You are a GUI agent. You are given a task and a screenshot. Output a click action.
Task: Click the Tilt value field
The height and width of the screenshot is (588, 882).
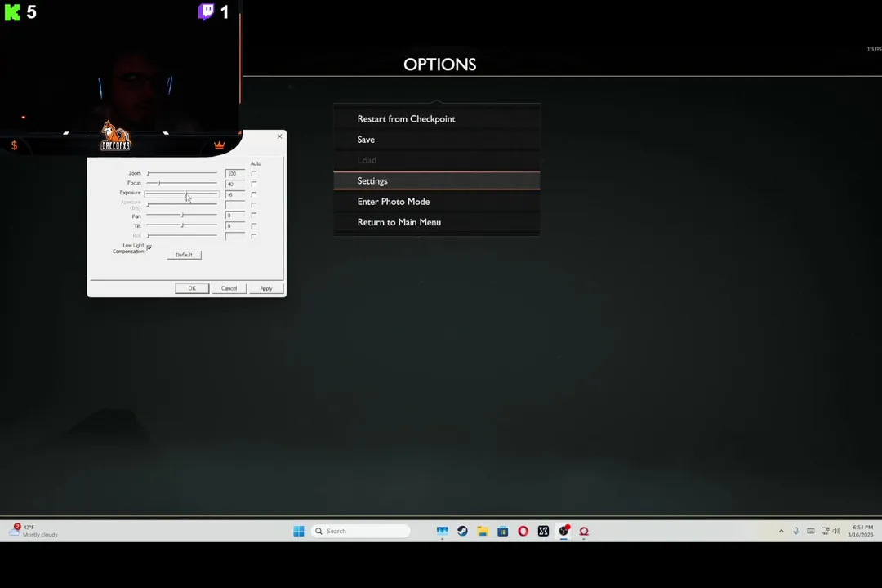coord(234,225)
